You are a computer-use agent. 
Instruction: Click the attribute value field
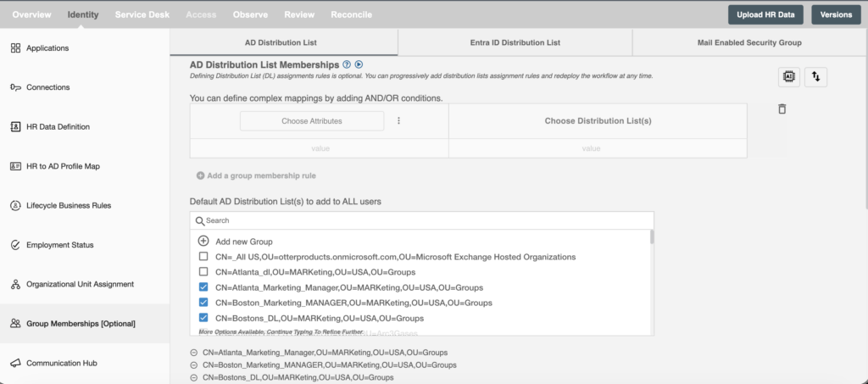pos(320,148)
